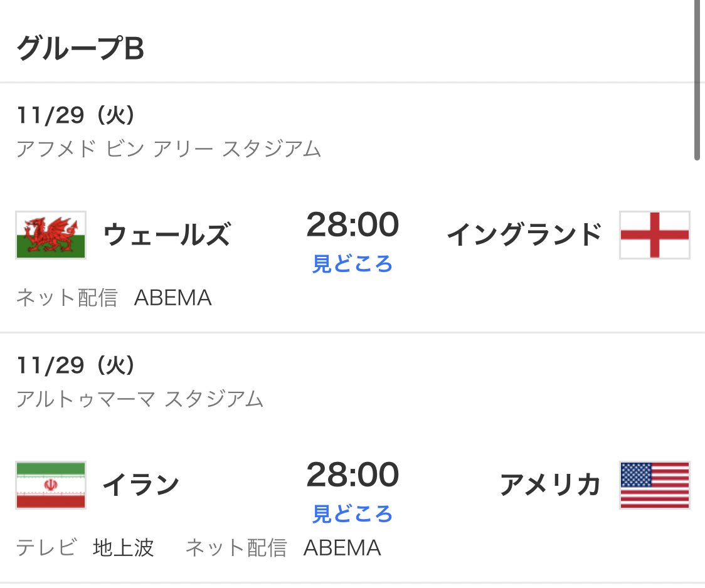
Task: Select the イラン team name
Action: [x=140, y=485]
